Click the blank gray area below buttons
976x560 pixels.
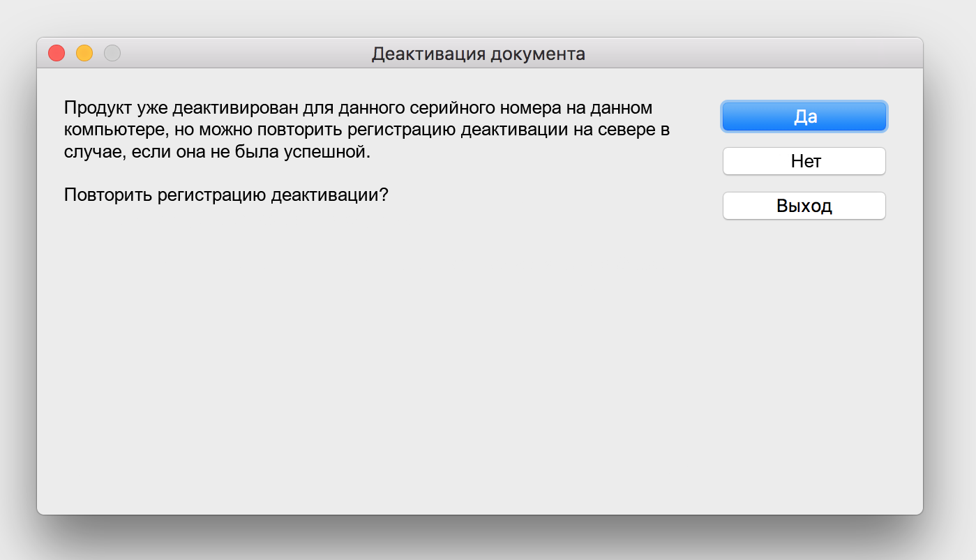coord(804,363)
